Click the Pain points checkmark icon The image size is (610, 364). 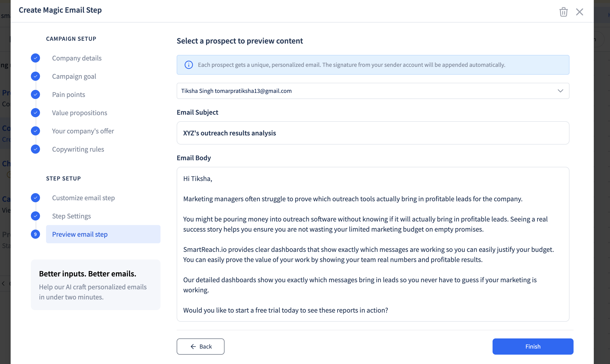point(35,94)
